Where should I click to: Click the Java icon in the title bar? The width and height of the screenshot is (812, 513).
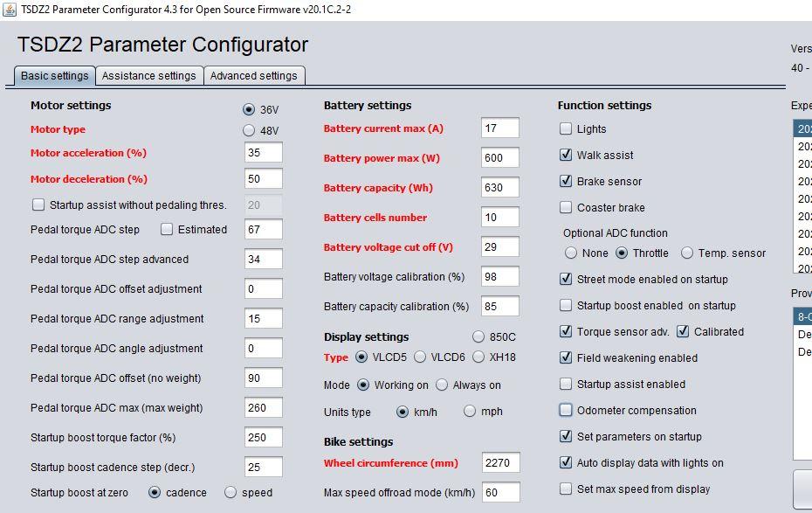tap(9, 9)
